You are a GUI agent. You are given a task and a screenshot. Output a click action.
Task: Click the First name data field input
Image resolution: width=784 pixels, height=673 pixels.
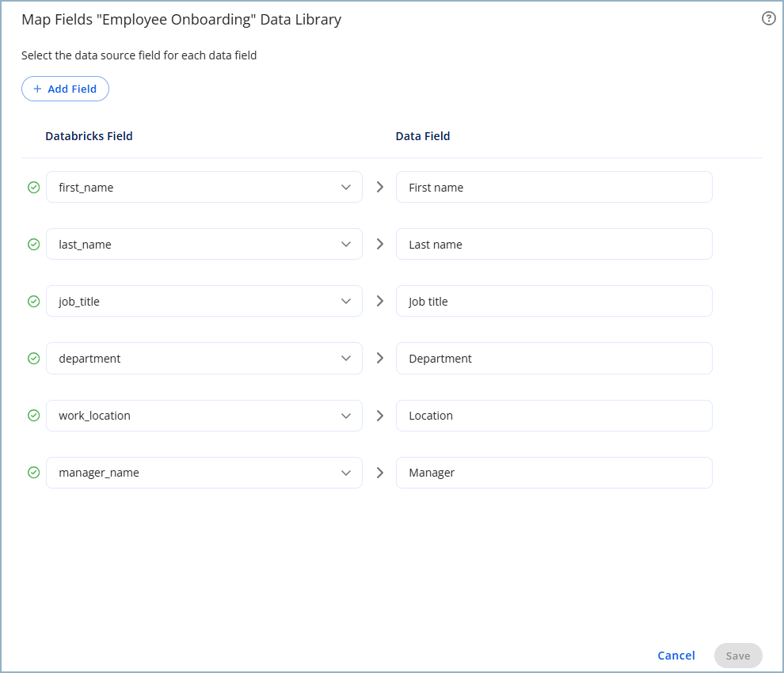554,188
